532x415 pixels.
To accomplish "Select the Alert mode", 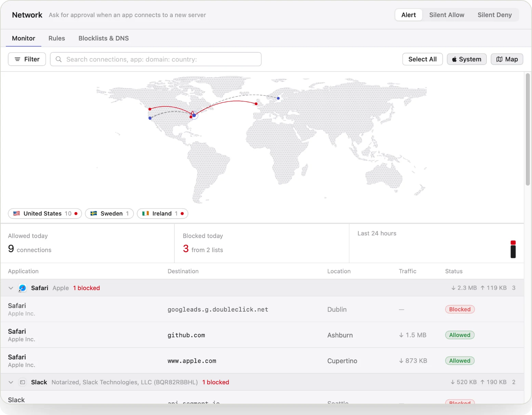I will [x=409, y=15].
